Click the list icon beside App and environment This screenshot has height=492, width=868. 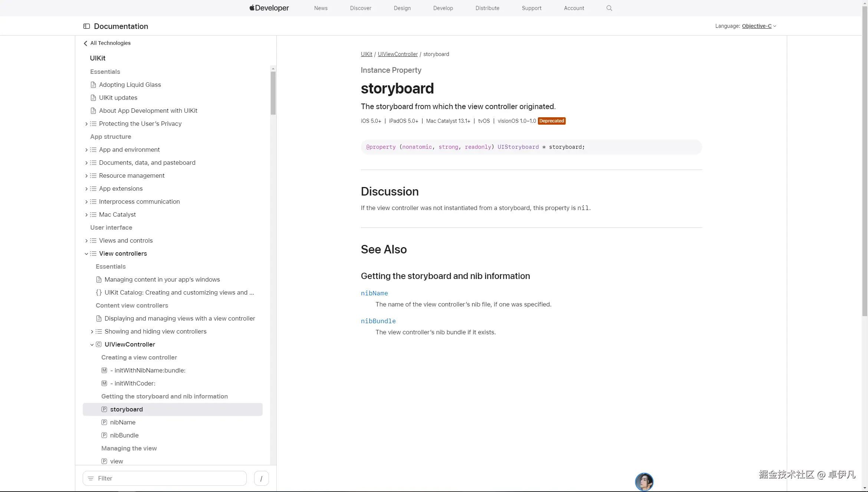point(93,150)
